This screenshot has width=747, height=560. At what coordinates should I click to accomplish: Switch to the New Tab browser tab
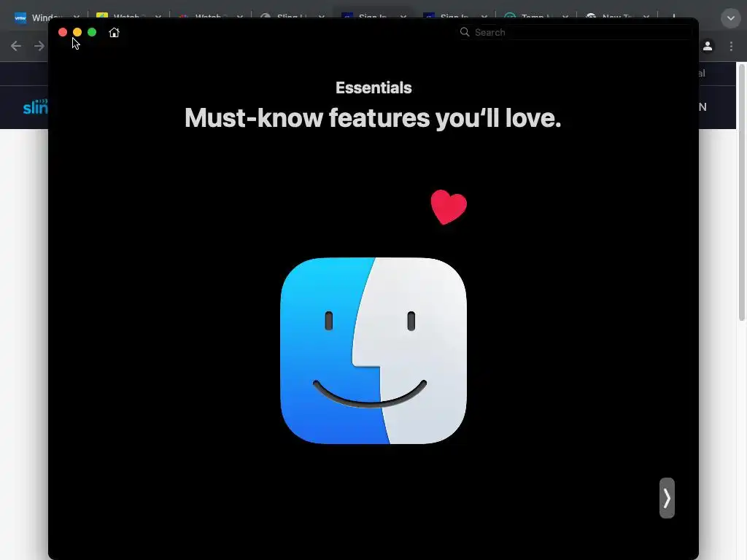coord(618,17)
